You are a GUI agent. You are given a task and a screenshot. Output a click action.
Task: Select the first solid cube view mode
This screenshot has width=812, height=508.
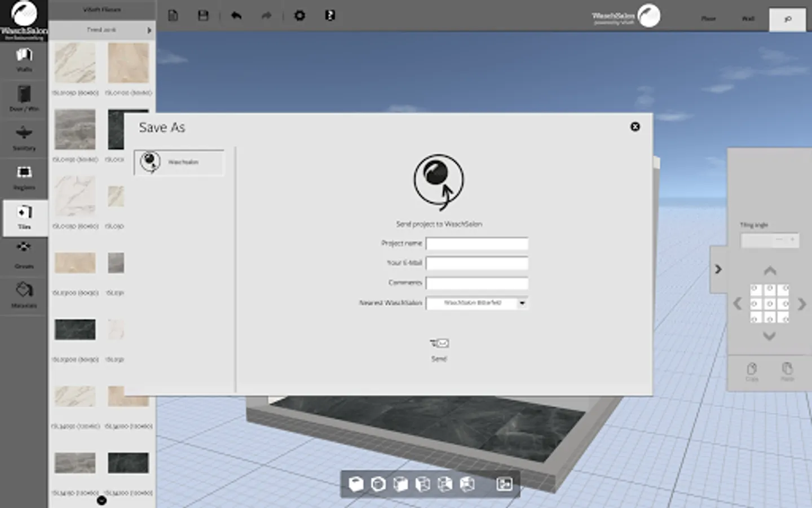pos(356,484)
